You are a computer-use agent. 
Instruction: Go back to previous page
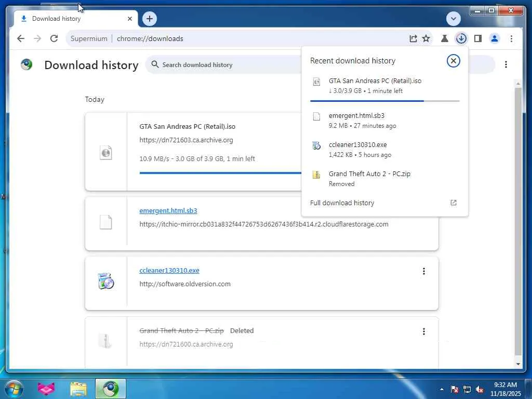(21, 38)
